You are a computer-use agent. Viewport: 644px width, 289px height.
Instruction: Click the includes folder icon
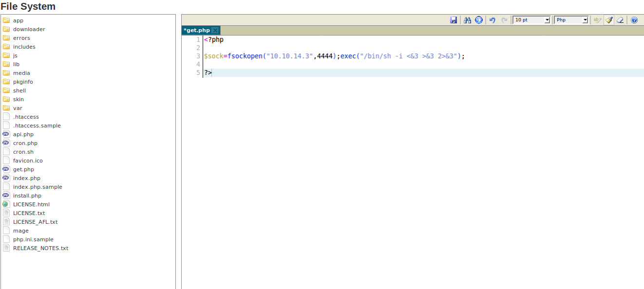pos(6,47)
